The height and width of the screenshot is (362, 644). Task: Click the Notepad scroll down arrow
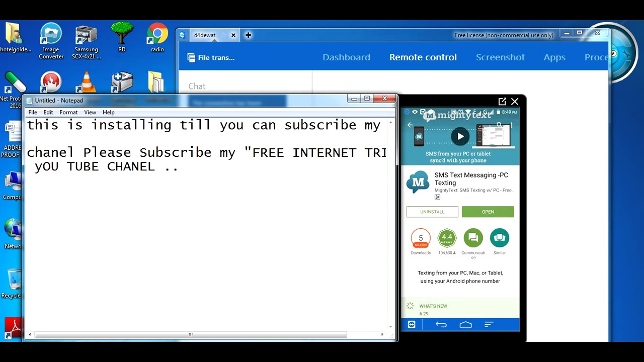click(391, 326)
